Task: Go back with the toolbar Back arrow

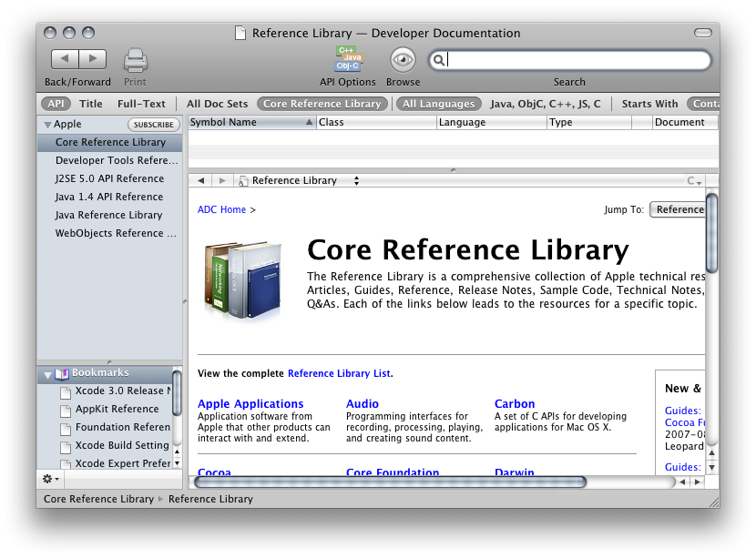Action: [x=65, y=59]
